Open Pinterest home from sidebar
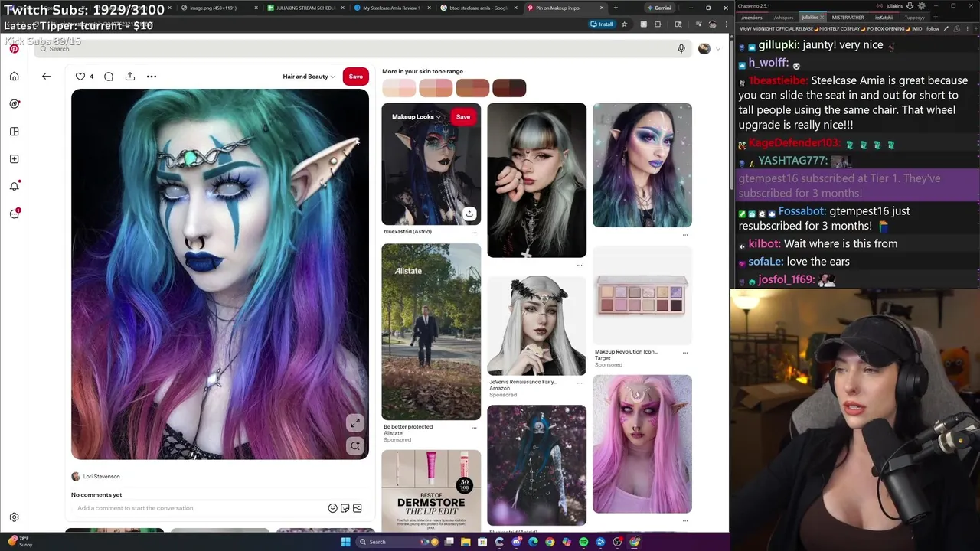This screenshot has width=980, height=551. tap(14, 77)
